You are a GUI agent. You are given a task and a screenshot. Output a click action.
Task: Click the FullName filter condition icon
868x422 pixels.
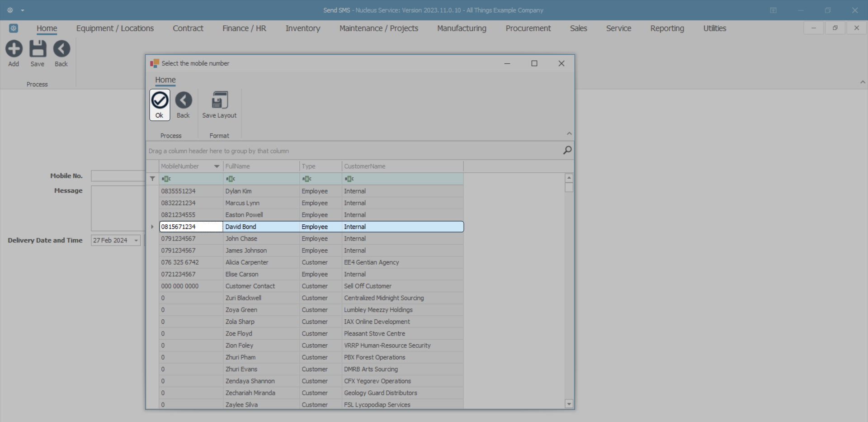[231, 179]
